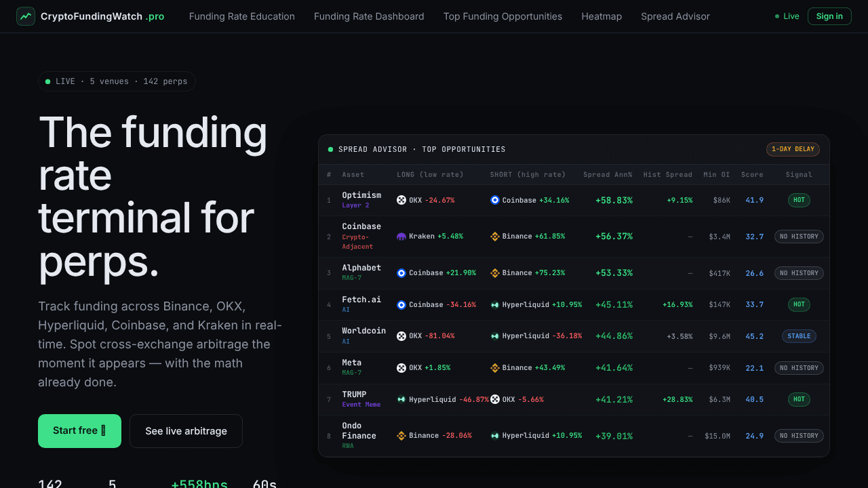Click Kraken icon in Coinbase row
Viewport: 868px width, 488px height.
pyautogui.click(x=401, y=237)
